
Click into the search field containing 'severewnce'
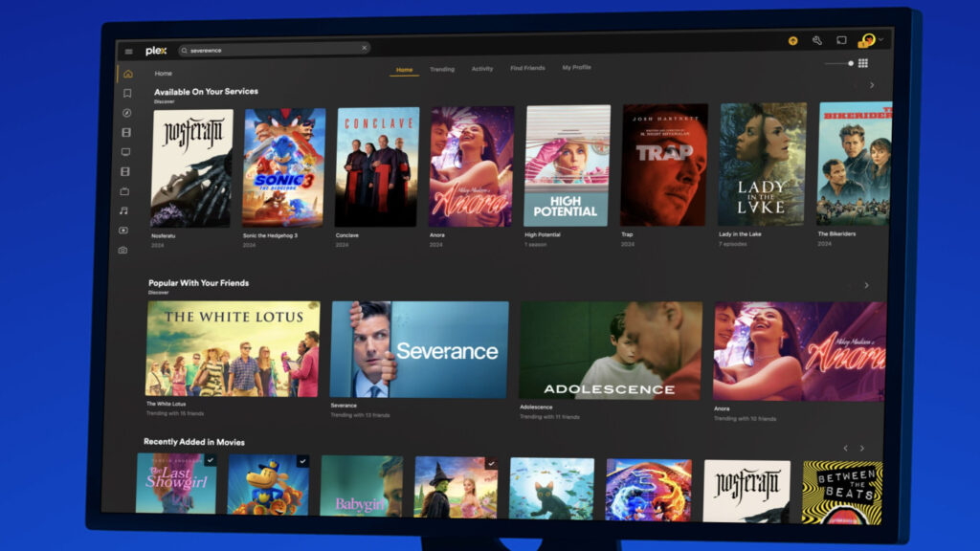pos(274,50)
